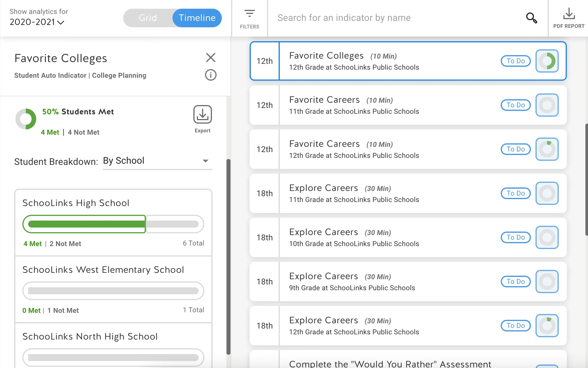Select Favorite Careers indicator, 11th Grade row
This screenshot has width=588, height=368.
(408, 105)
